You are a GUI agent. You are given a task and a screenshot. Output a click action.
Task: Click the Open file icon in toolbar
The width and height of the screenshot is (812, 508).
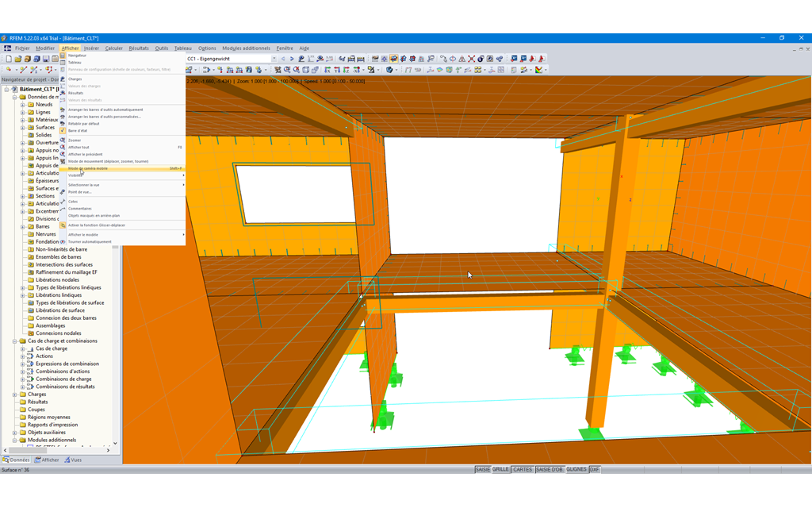17,58
